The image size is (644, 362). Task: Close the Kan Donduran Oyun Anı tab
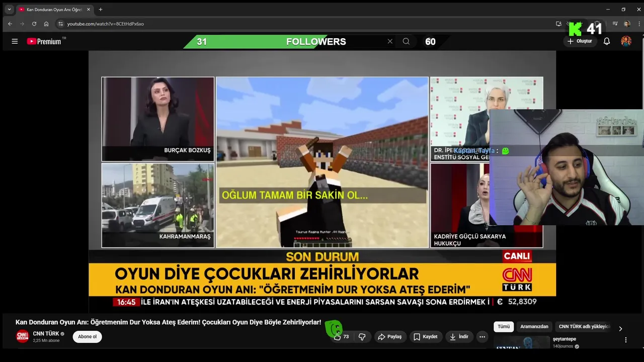pos(89,10)
